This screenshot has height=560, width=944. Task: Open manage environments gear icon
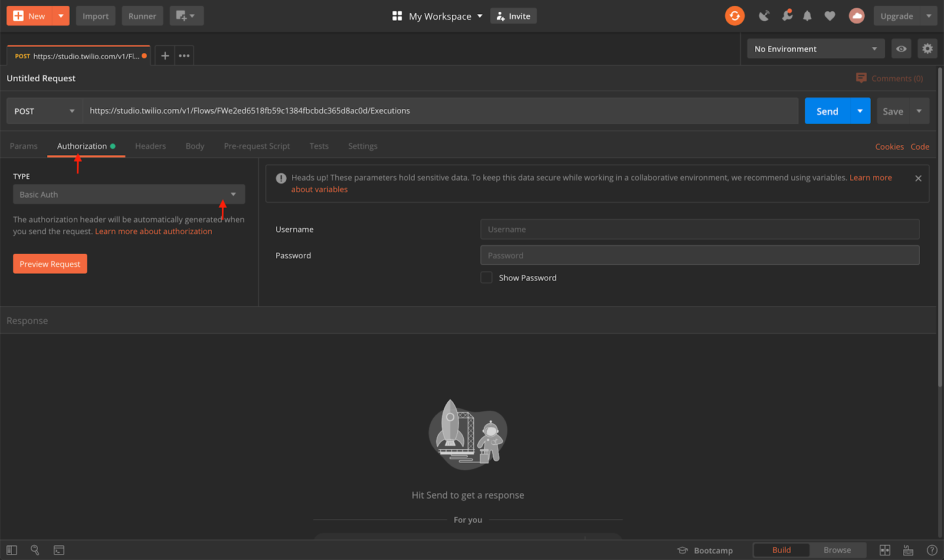(x=927, y=48)
